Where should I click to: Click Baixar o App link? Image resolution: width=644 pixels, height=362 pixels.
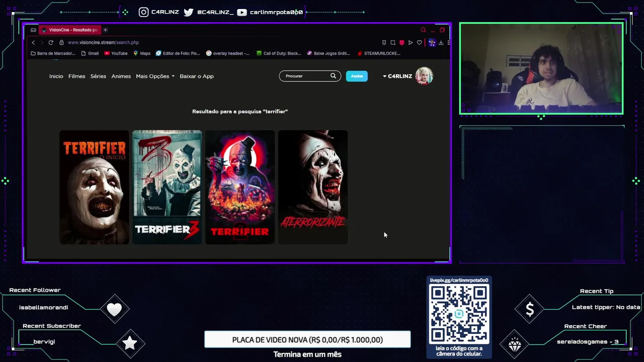click(x=197, y=76)
